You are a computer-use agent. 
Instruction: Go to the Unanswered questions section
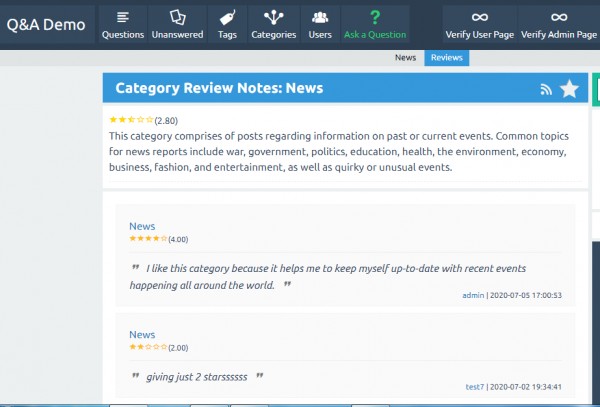coord(177,24)
